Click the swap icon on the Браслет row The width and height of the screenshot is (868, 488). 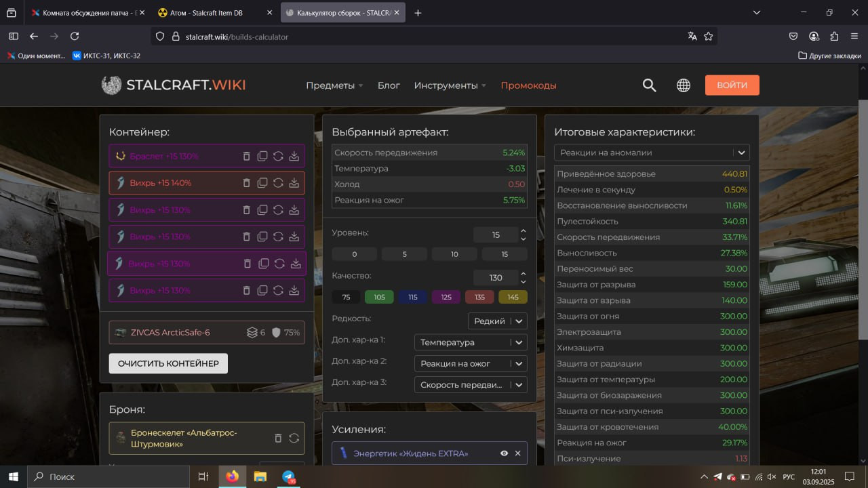pos(278,156)
